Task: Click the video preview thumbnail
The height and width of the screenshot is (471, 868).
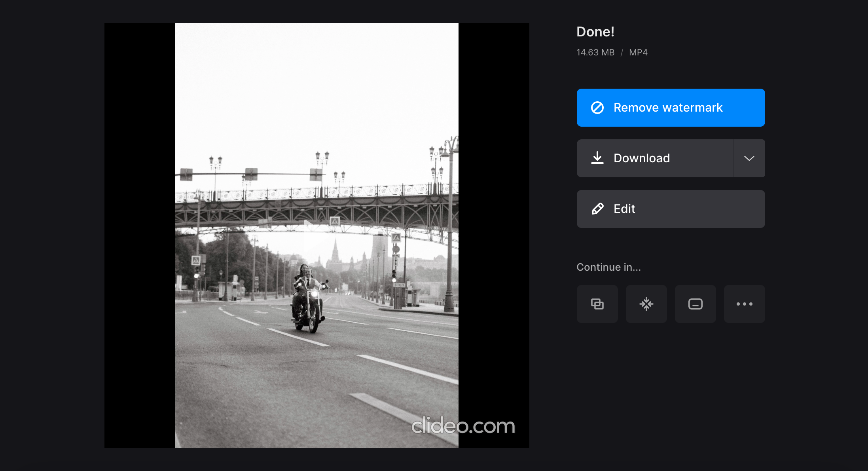Action: (x=316, y=235)
